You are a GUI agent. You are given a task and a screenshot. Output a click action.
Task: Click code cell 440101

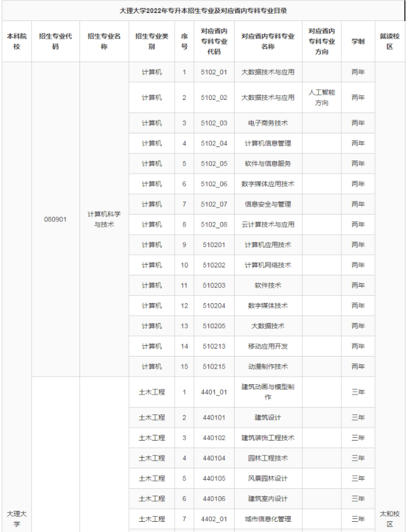214,418
